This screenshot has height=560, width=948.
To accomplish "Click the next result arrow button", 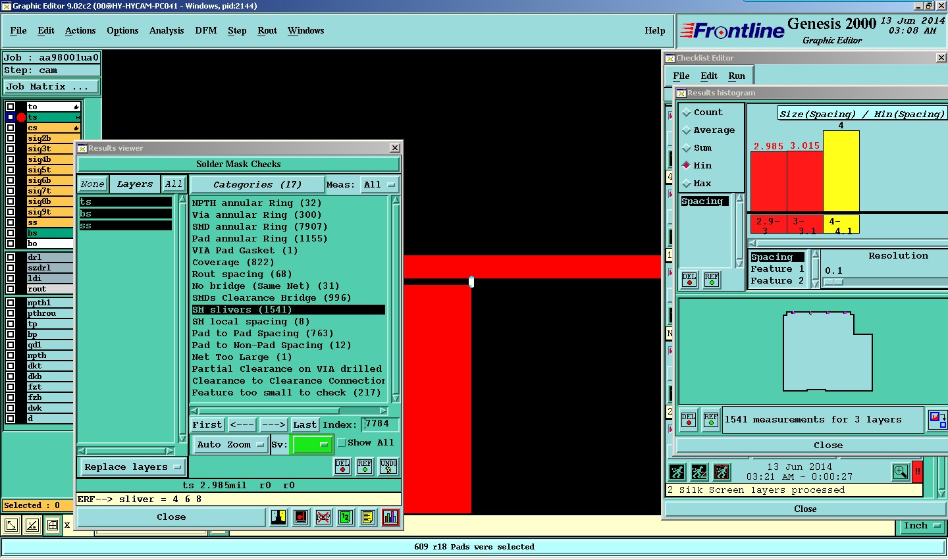I will coord(273,425).
